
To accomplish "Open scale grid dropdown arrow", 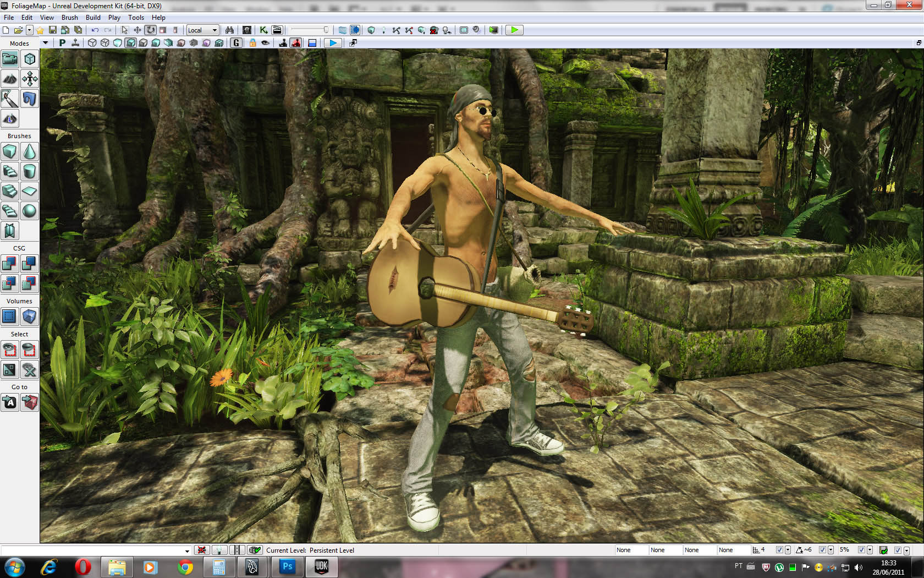I will tap(870, 550).
